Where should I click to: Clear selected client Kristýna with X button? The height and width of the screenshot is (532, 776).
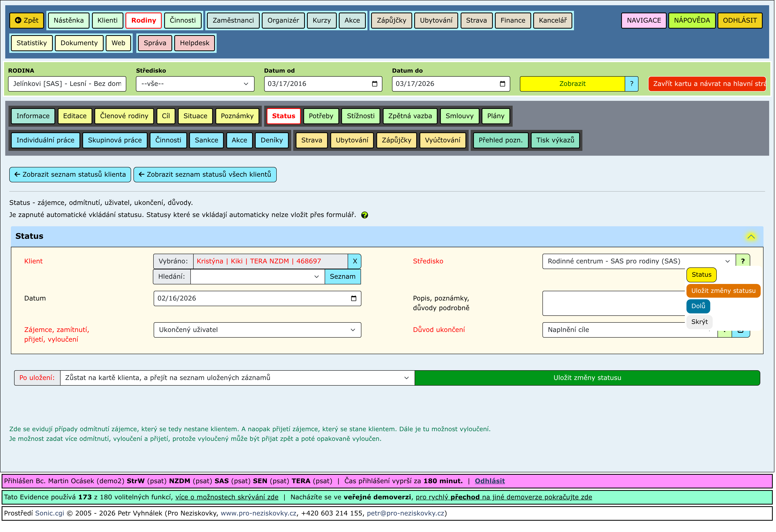coord(355,261)
